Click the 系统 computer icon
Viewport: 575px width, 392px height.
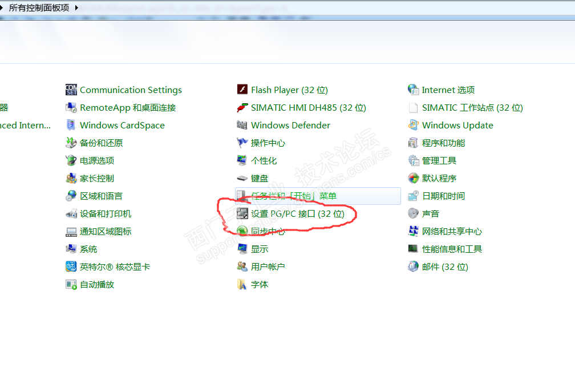(71, 249)
